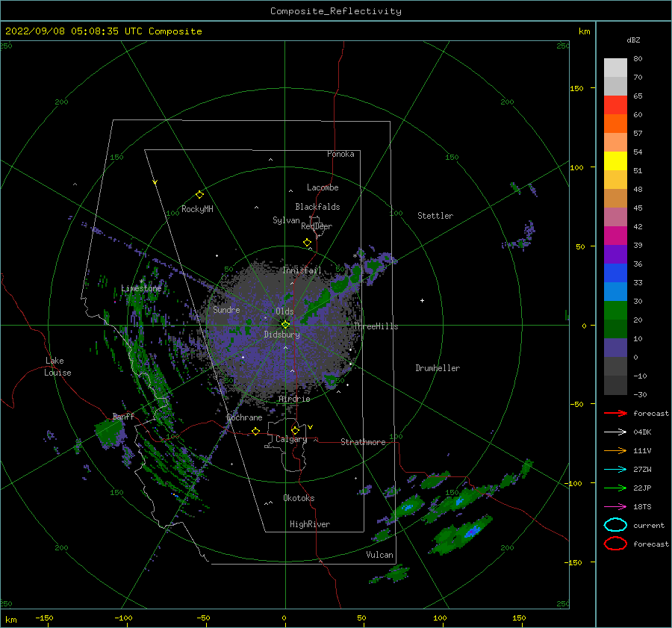Click the 150 tick label on right axis
Image resolution: width=672 pixels, height=628 pixels.
577,88
